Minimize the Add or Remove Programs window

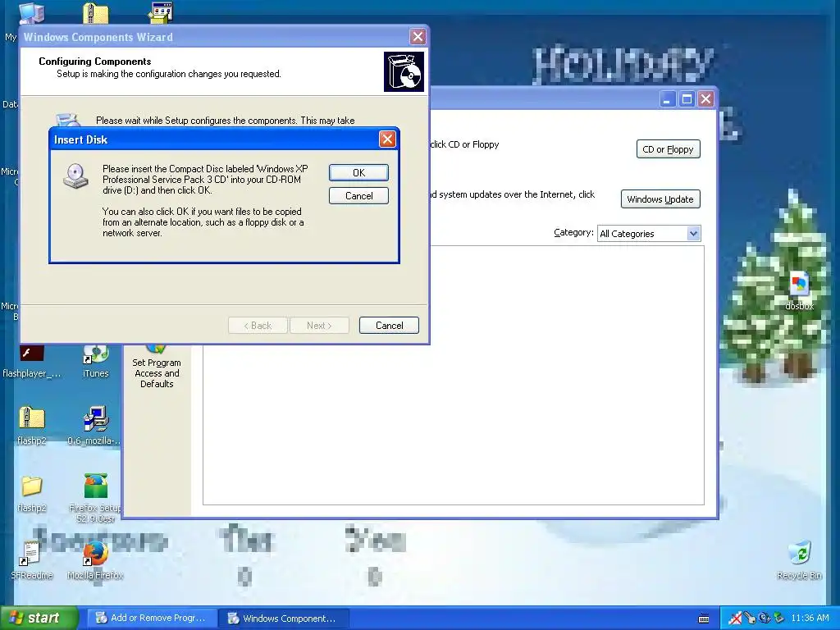pos(667,99)
